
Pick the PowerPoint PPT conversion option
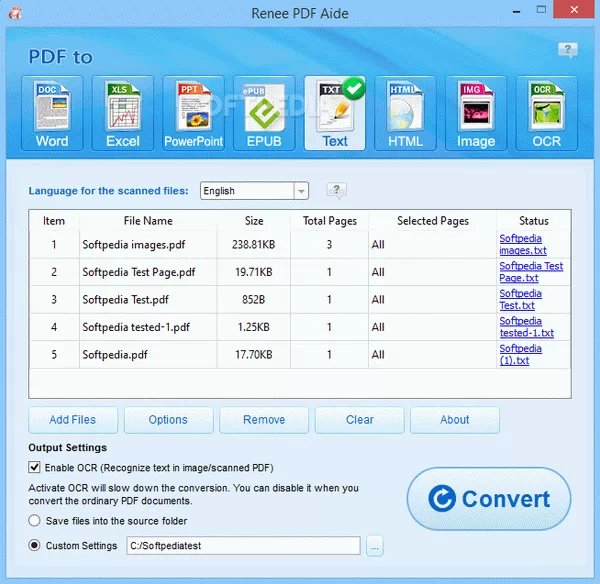[194, 113]
